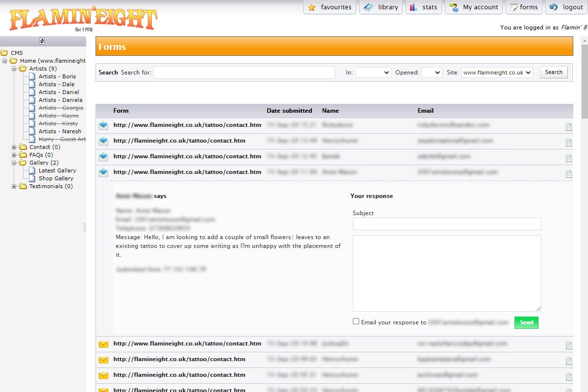Image resolution: width=588 pixels, height=392 pixels.
Task: Click the opened envelope icon on the first form row
Action: 103,125
